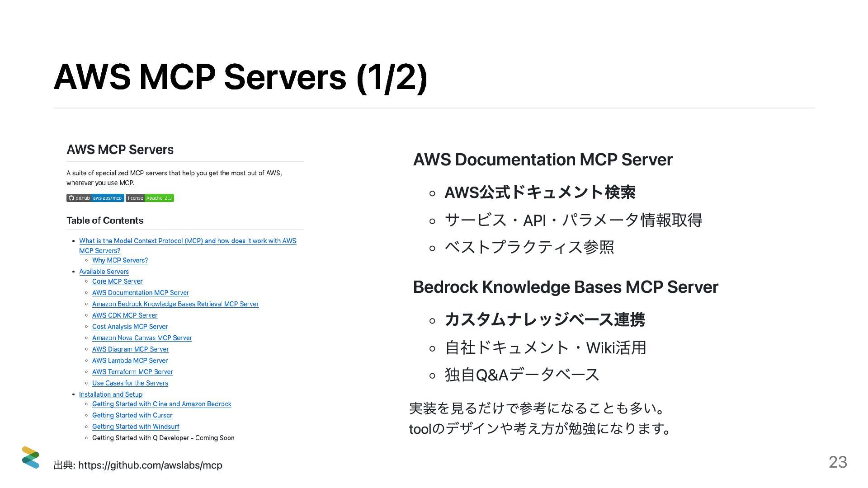Click the colorful logo at bottom left

click(30, 457)
